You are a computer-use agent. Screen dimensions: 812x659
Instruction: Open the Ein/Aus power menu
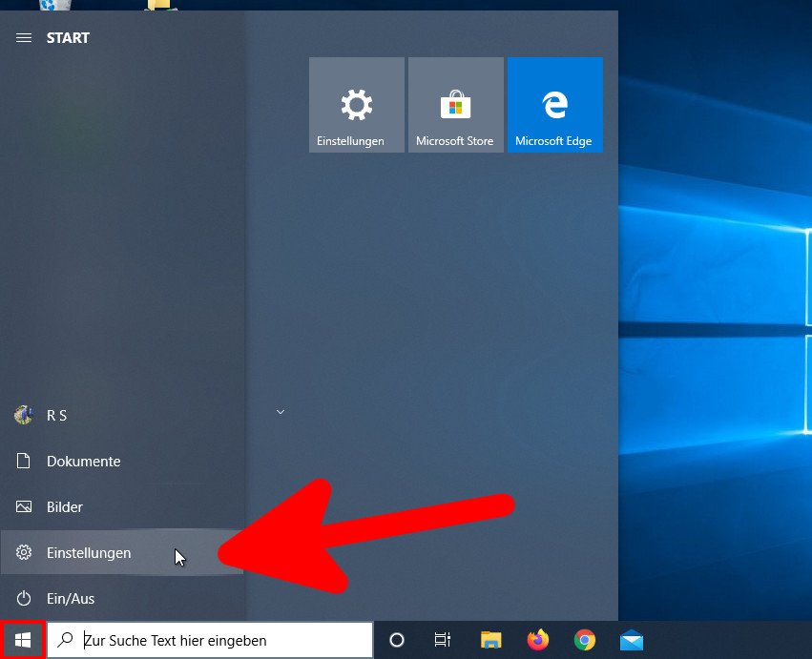(122, 598)
